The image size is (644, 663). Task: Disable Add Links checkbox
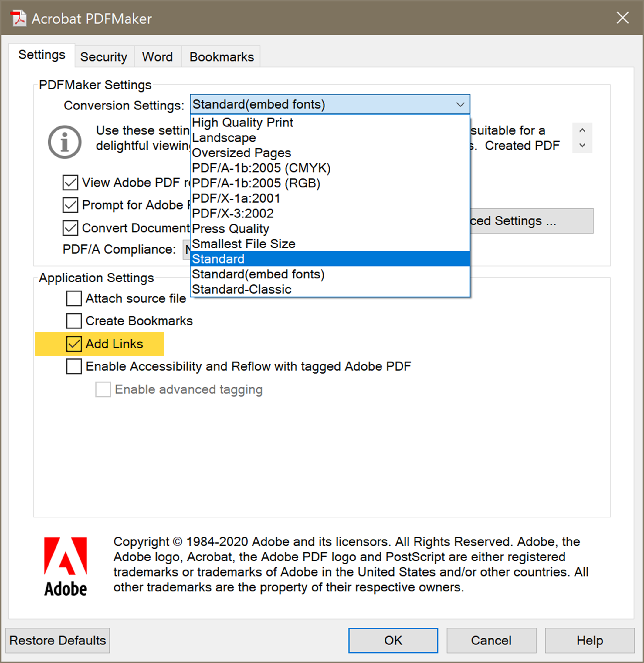[73, 344]
